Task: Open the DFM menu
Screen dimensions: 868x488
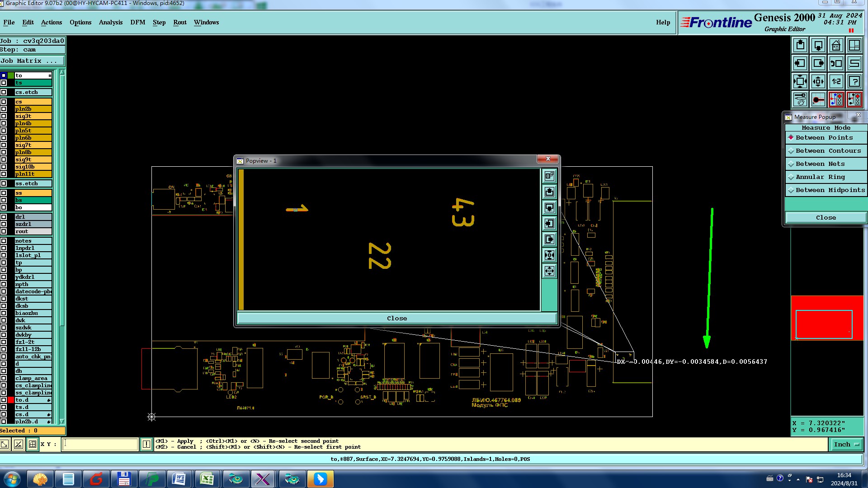Action: coord(137,22)
